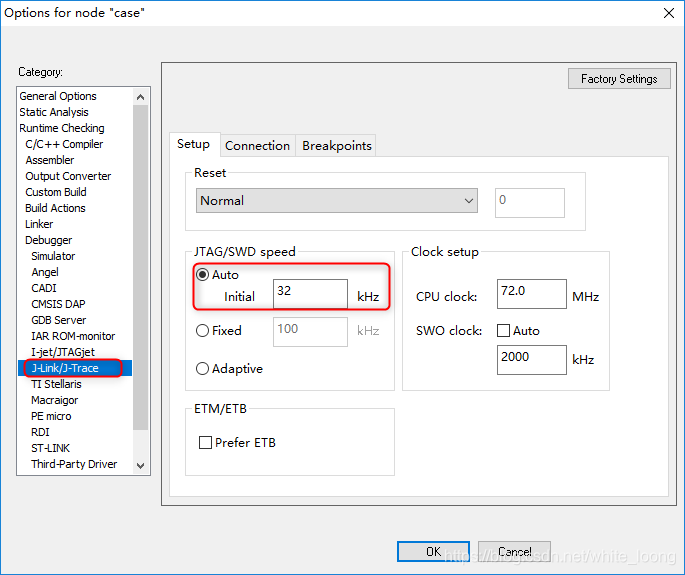Confirm with the OK button
The width and height of the screenshot is (685, 575).
pyautogui.click(x=433, y=551)
